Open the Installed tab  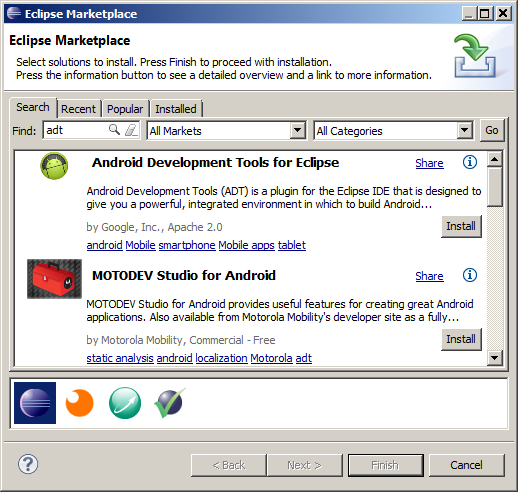click(x=176, y=109)
